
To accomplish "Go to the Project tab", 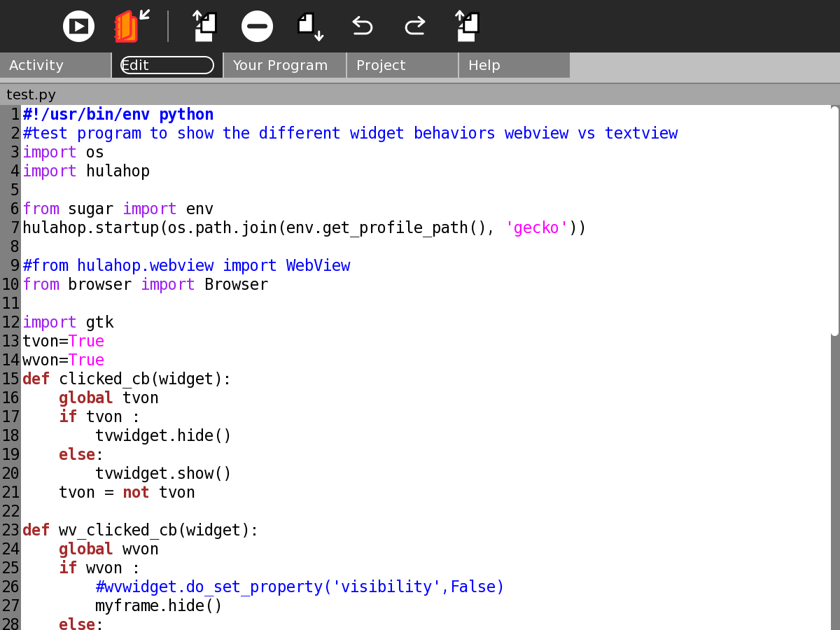I will coord(402,65).
